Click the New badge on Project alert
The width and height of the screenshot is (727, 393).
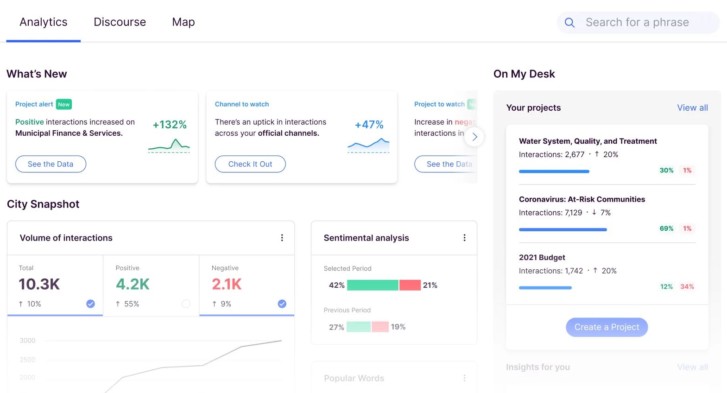pyautogui.click(x=64, y=104)
